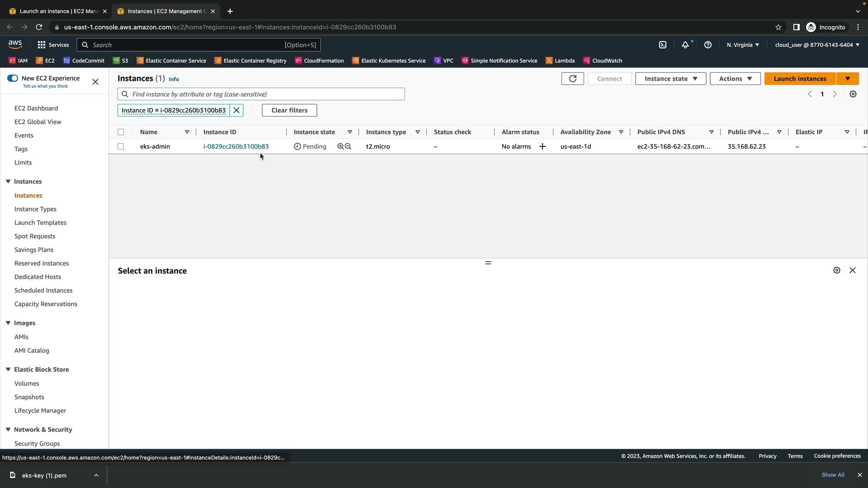This screenshot has height=488, width=868.
Task: Tick the select-all instances header checkbox
Action: [x=121, y=132]
